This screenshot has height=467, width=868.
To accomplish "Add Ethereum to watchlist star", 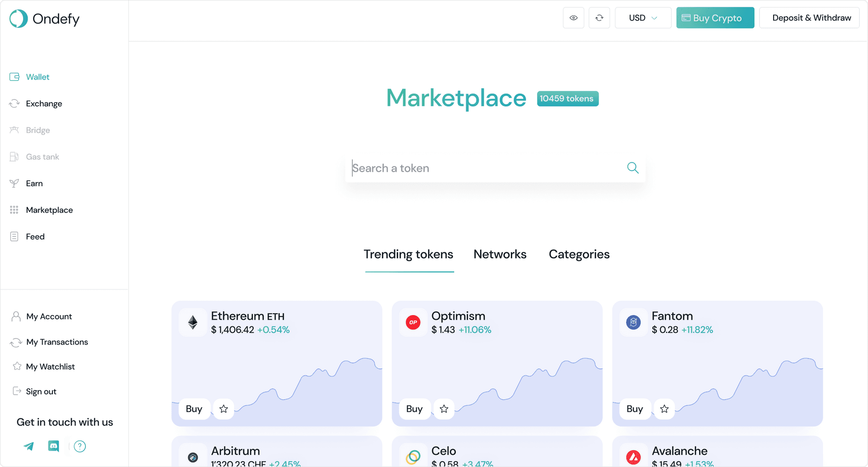I will point(224,409).
